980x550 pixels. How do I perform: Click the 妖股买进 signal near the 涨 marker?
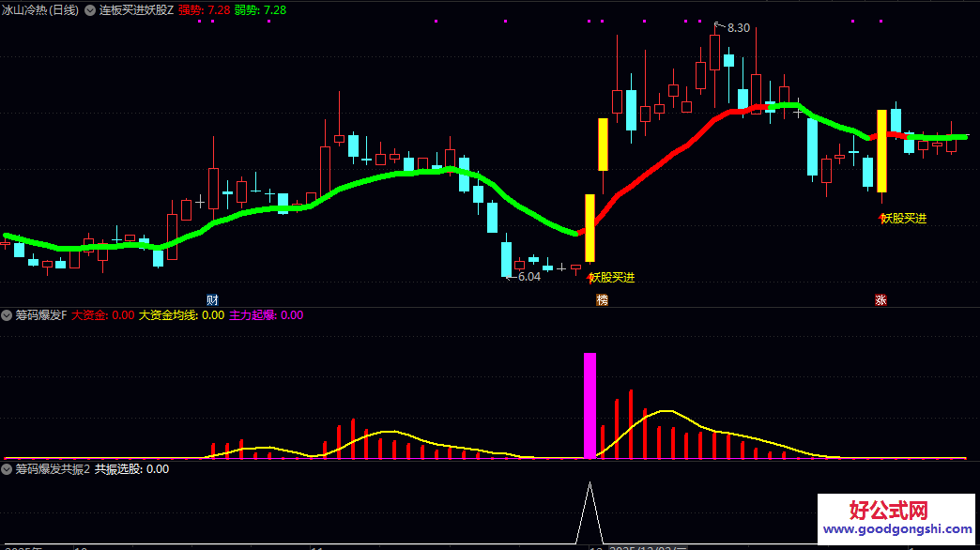coord(904,218)
